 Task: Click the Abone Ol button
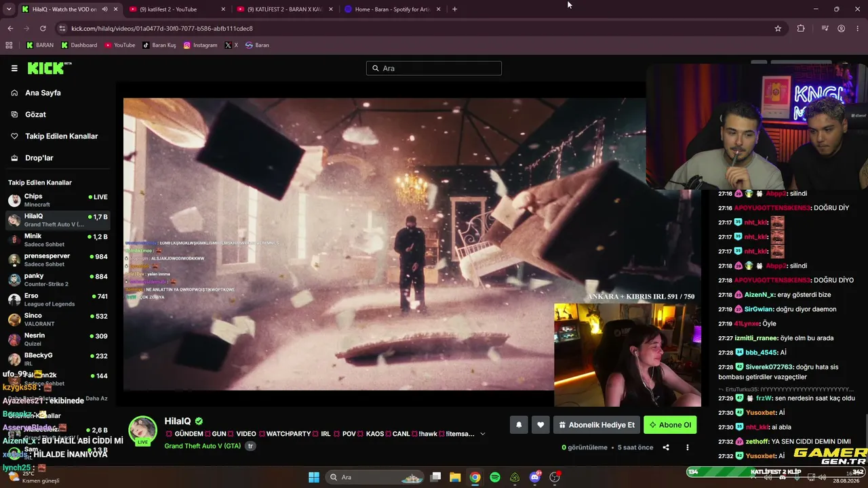pyautogui.click(x=670, y=425)
